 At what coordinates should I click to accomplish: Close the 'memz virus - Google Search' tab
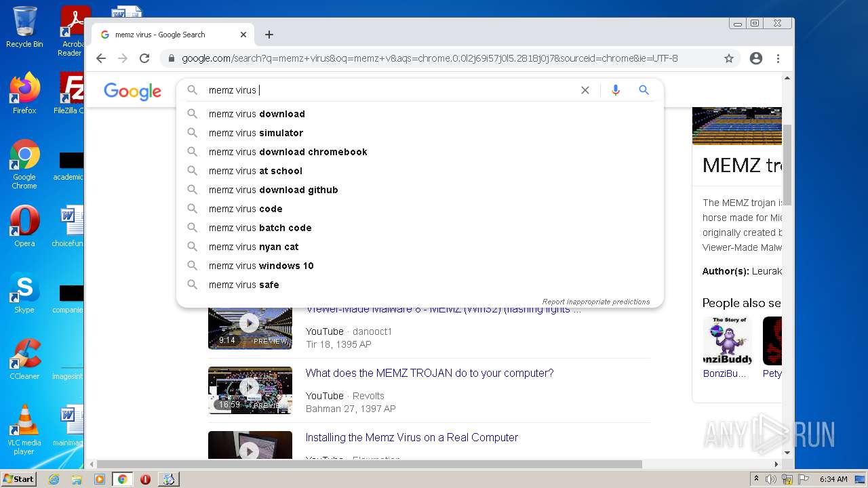[243, 35]
